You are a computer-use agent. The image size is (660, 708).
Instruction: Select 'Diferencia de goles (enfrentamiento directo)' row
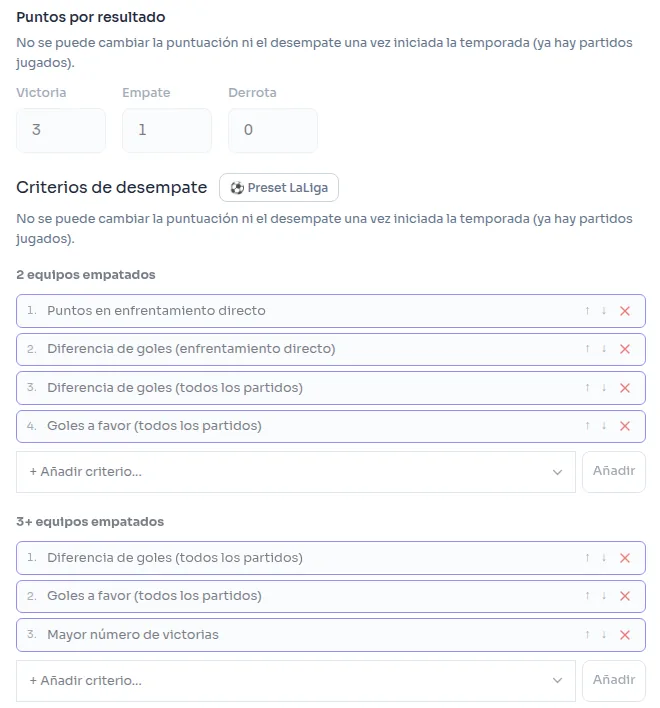tap(331, 349)
